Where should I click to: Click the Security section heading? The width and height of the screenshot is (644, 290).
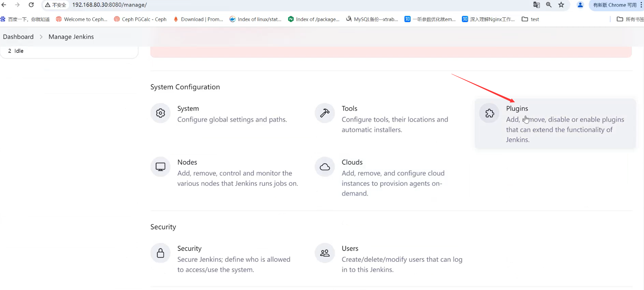[163, 227]
